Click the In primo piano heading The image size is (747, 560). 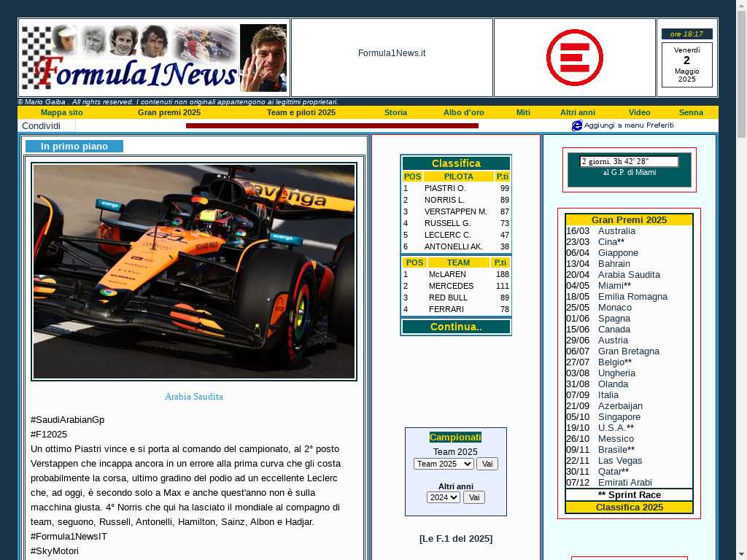[74, 146]
